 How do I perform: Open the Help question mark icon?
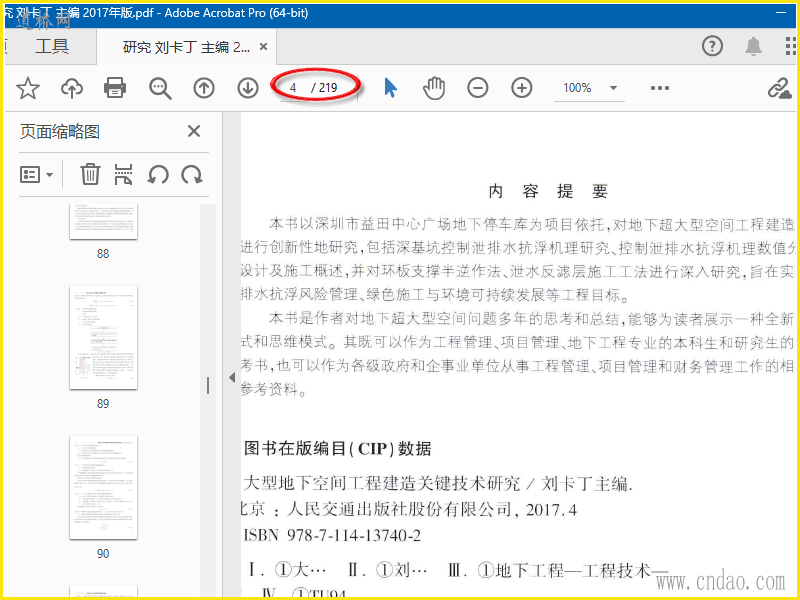coord(712,46)
